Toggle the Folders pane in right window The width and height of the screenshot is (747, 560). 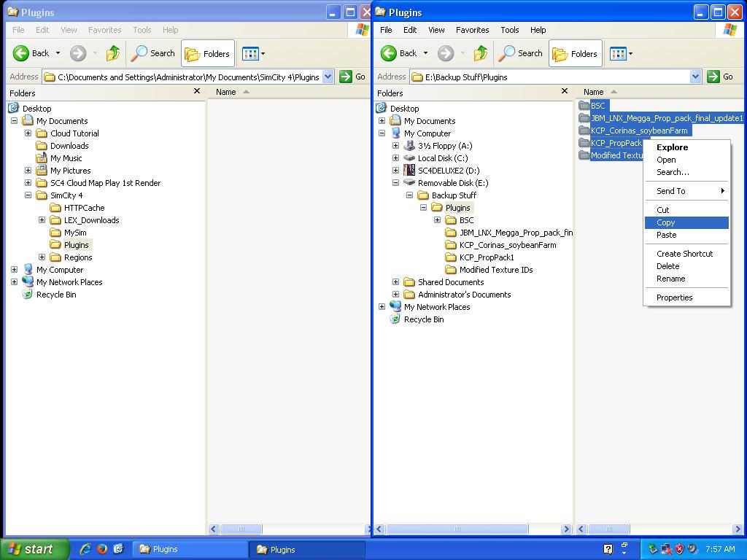tap(575, 53)
